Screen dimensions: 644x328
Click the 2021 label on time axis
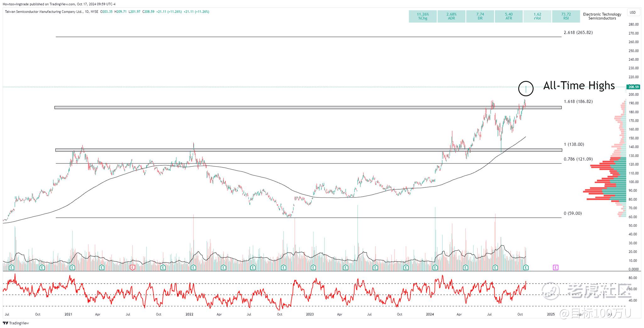[68, 314]
